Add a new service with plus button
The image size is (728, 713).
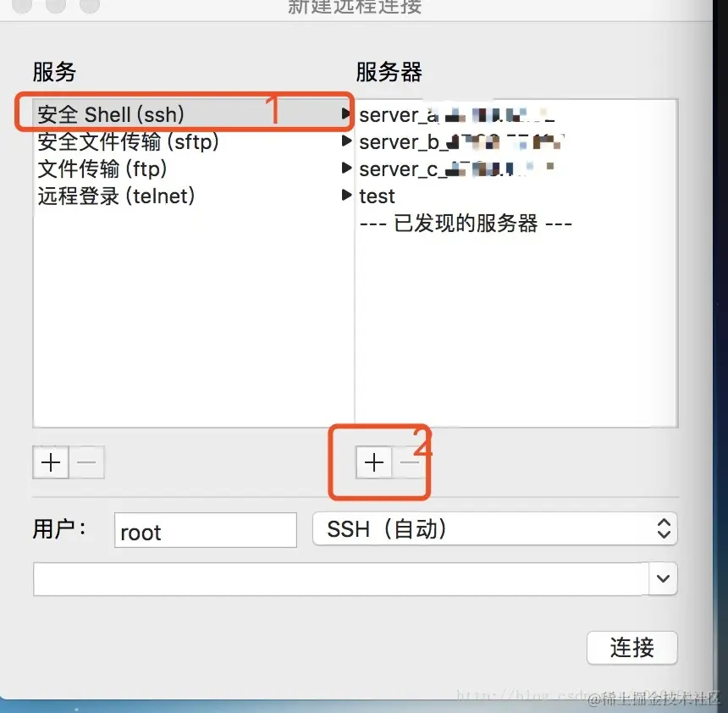tap(51, 462)
